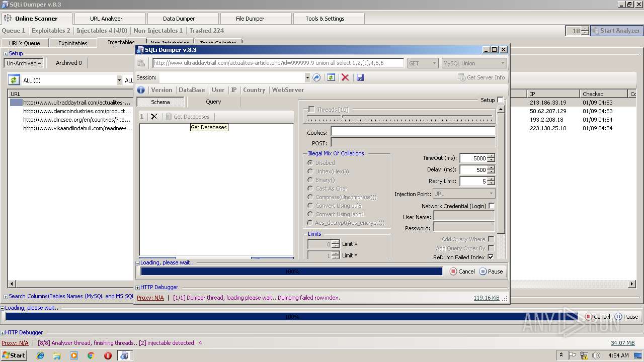This screenshot has height=362, width=644.
Task: Cancel the main window analyzer loading
Action: tap(597, 317)
